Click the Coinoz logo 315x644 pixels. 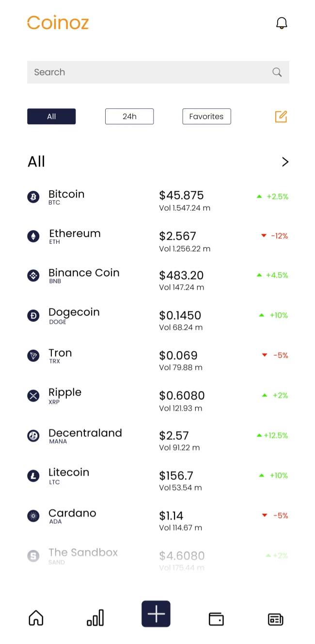[58, 23]
